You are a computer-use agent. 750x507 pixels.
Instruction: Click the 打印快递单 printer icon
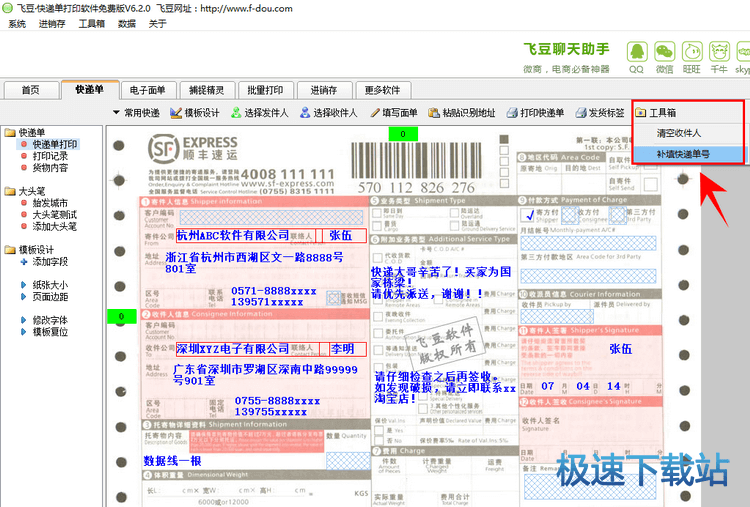pos(512,113)
